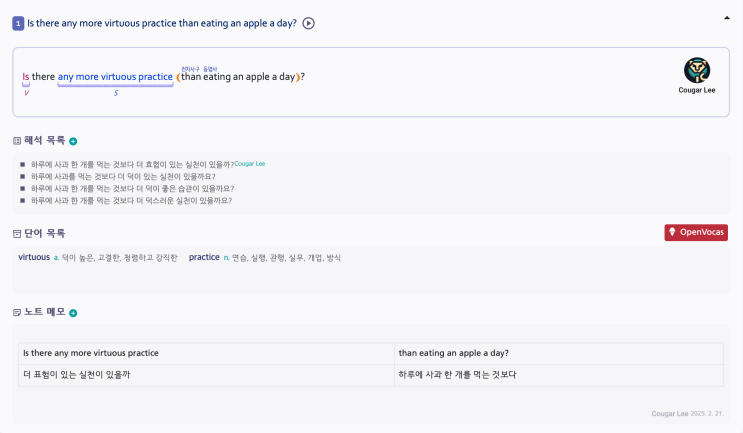Click the word "virtuous" in vocabulary list
The height and width of the screenshot is (433, 743).
coord(33,258)
